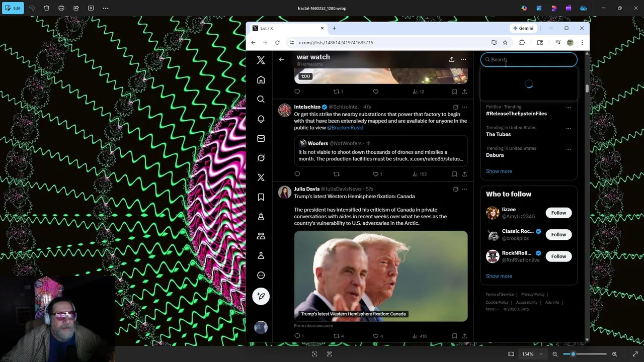Open Notifications bell in X sidebar
Image resolution: width=644 pixels, height=362 pixels.
click(x=261, y=119)
